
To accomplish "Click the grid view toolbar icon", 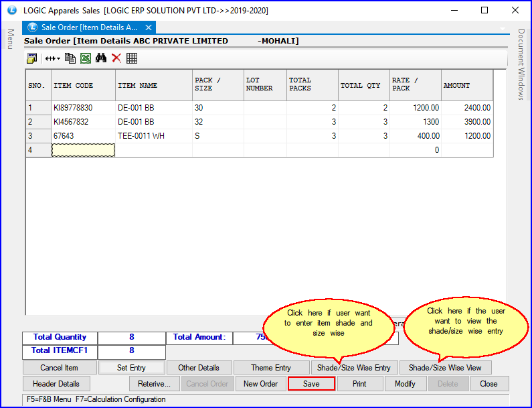I will [x=132, y=58].
